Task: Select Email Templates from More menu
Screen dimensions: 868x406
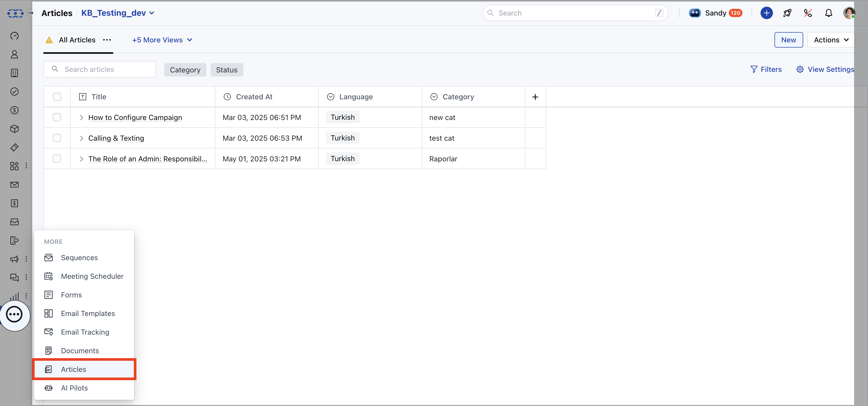Action: pyautogui.click(x=88, y=313)
